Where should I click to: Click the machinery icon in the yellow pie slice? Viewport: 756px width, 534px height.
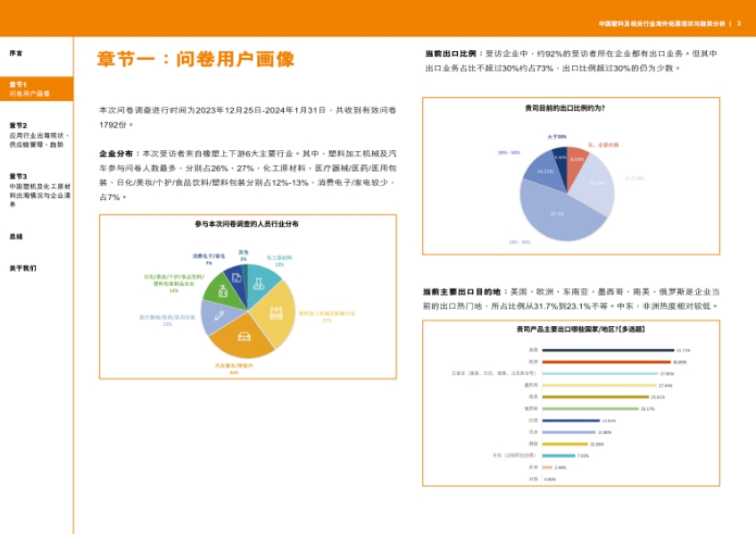(277, 313)
